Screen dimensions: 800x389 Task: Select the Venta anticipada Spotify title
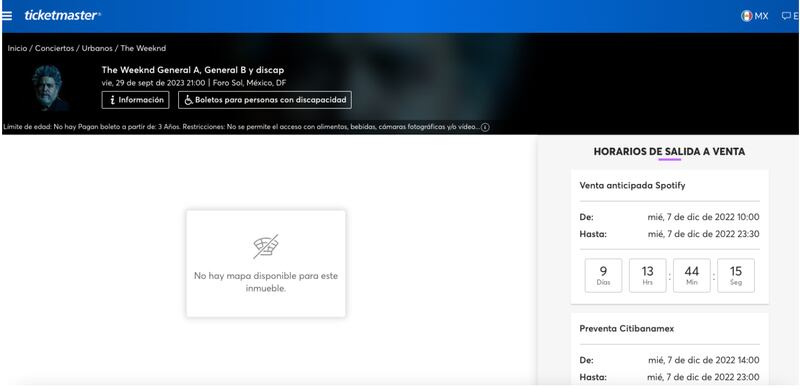coord(632,185)
